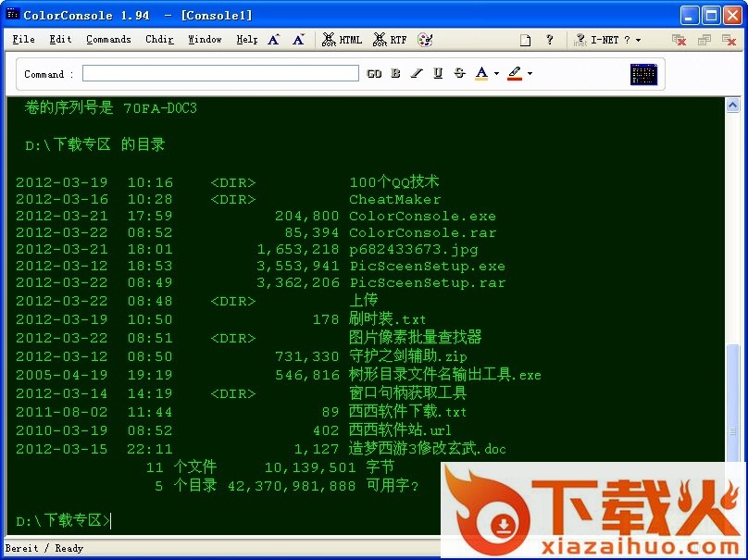Open the File menu
Screen dimensions: 748x560
[23, 40]
